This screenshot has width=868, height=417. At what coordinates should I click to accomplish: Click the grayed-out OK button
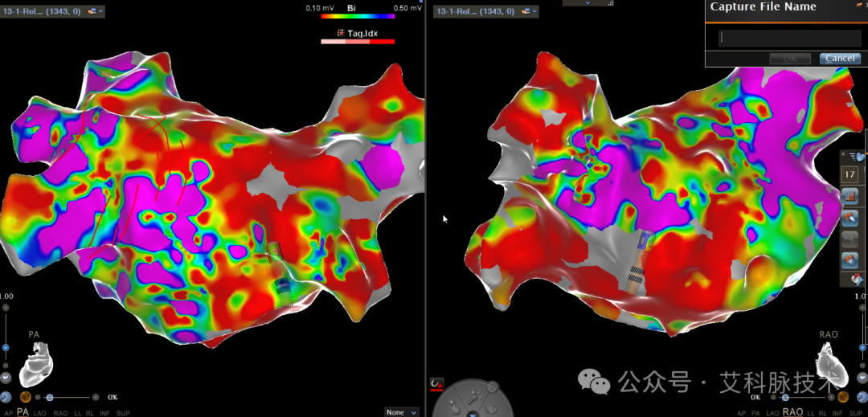(x=790, y=58)
